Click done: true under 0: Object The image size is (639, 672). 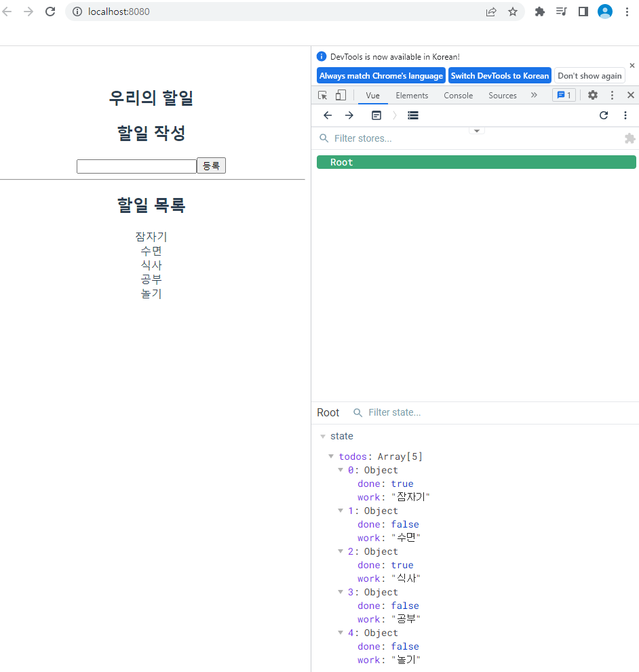[x=385, y=484]
